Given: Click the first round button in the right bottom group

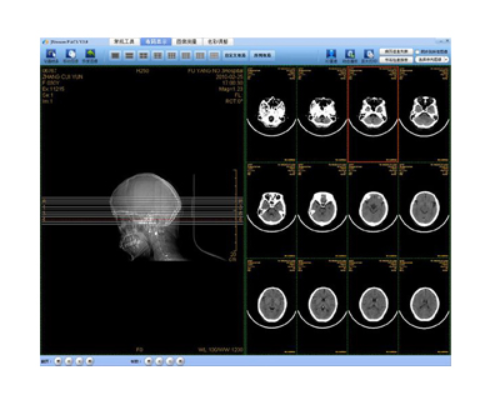Looking at the screenshot, I should 149,361.
